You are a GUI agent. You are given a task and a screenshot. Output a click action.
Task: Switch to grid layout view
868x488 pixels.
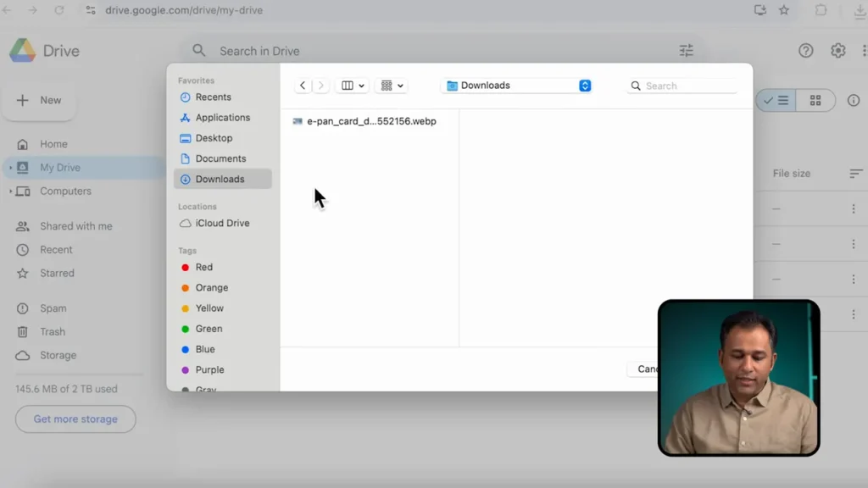coord(815,101)
